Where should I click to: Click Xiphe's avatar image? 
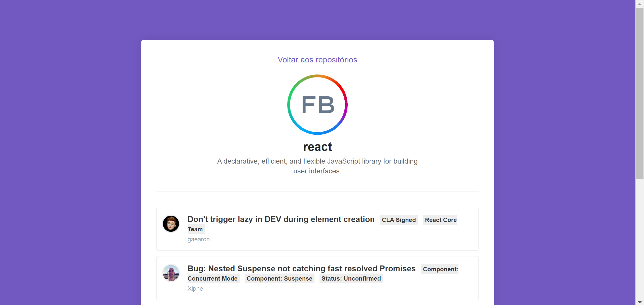171,273
